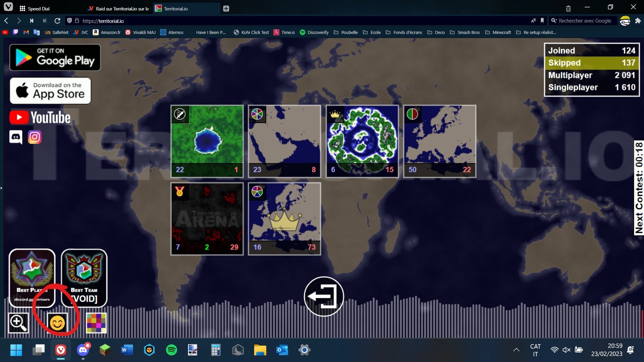Open a new browser tab
This screenshot has height=362, width=644.
click(226, 9)
